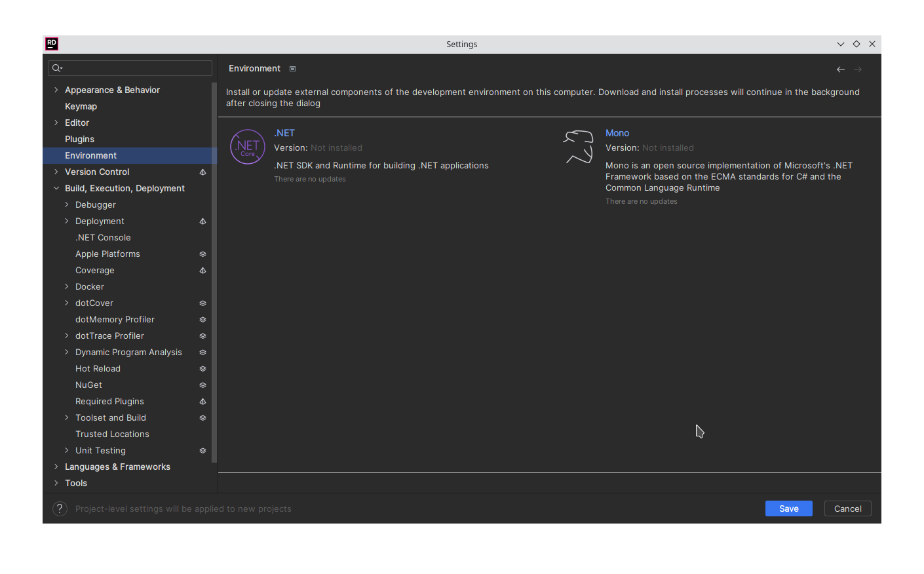The image size is (924, 574).
Task: Click the layer icon next to NuGet
Action: pos(202,385)
